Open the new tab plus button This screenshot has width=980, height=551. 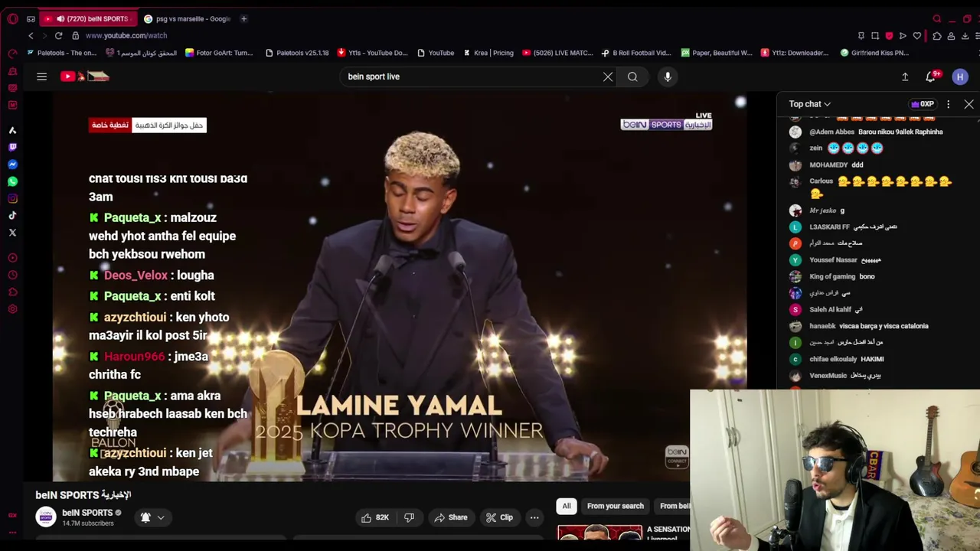[243, 18]
